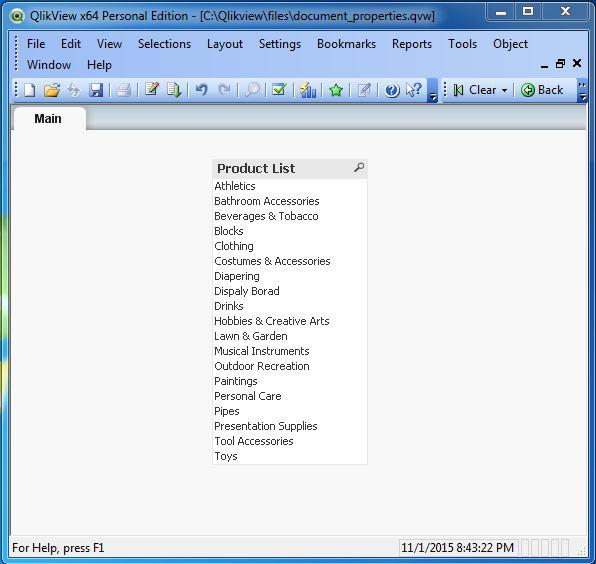
Task: Activate the What's This help pointer icon
Action: pos(414,90)
